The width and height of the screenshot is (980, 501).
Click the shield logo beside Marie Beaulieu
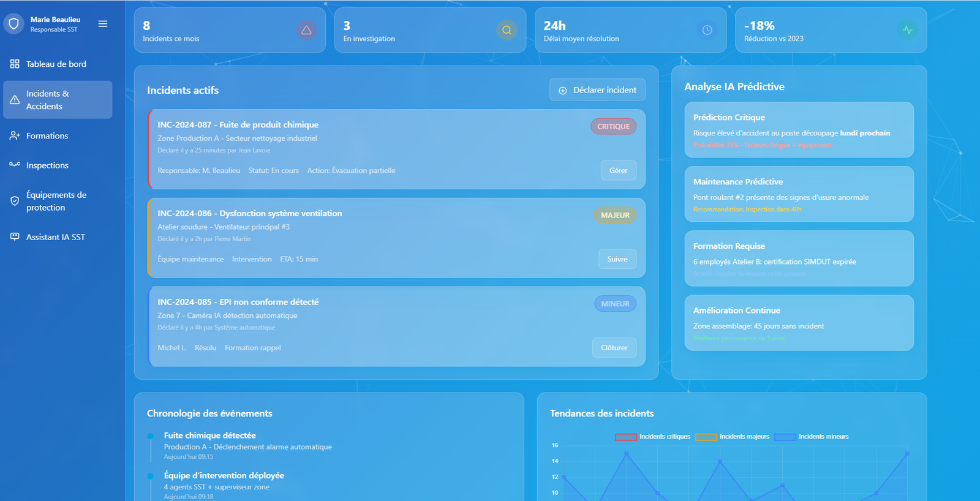click(x=13, y=24)
